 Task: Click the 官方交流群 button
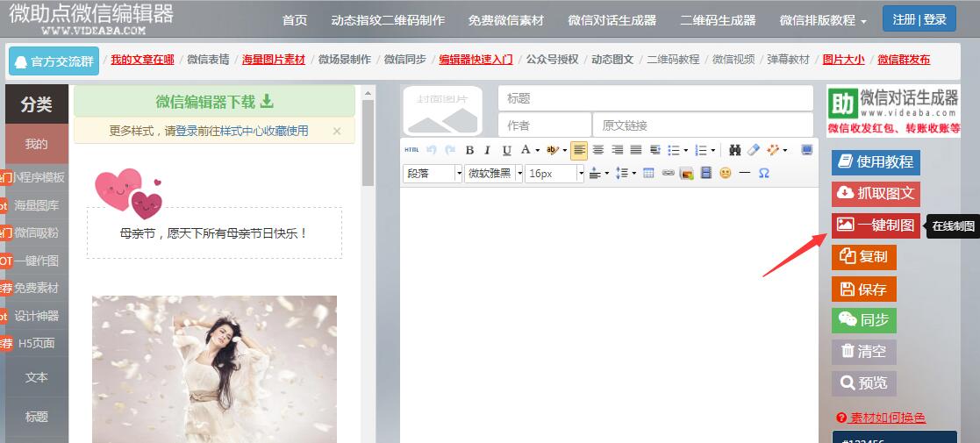54,61
